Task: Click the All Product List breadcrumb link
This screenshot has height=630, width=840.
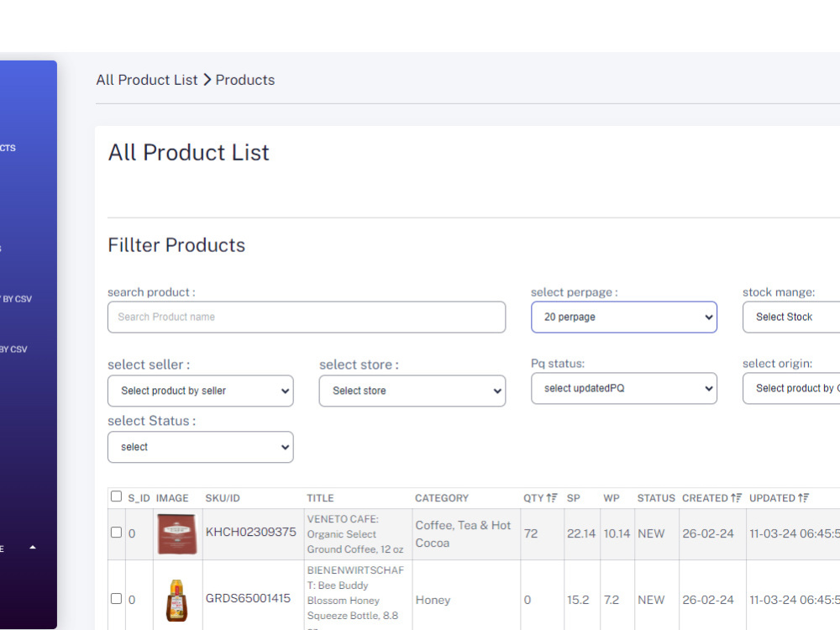Action: 147,80
